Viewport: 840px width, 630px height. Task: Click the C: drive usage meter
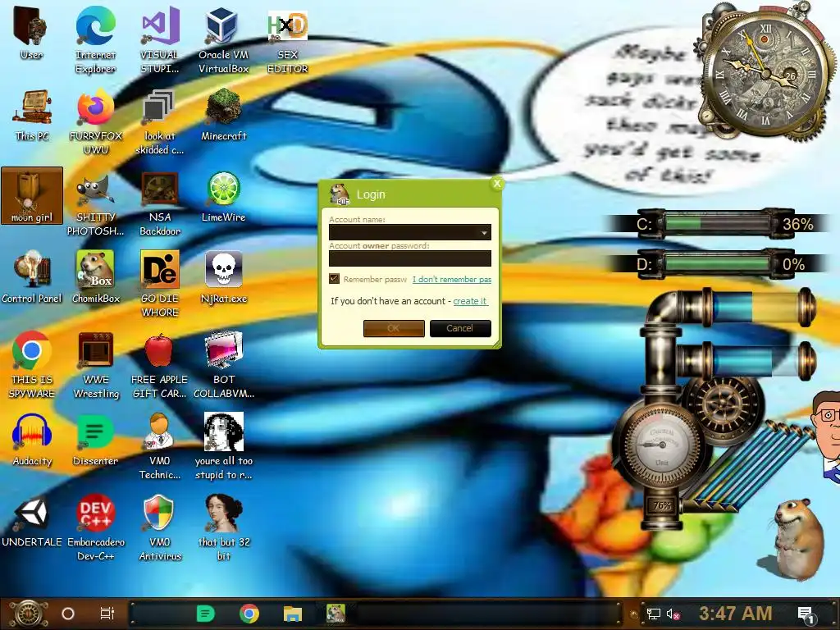[717, 223]
